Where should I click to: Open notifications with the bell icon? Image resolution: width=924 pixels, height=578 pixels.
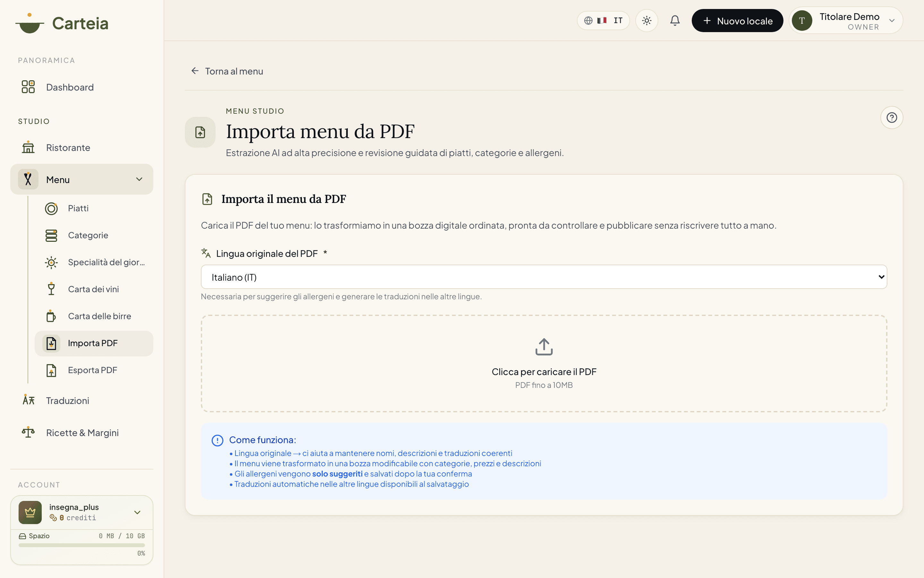coord(675,21)
